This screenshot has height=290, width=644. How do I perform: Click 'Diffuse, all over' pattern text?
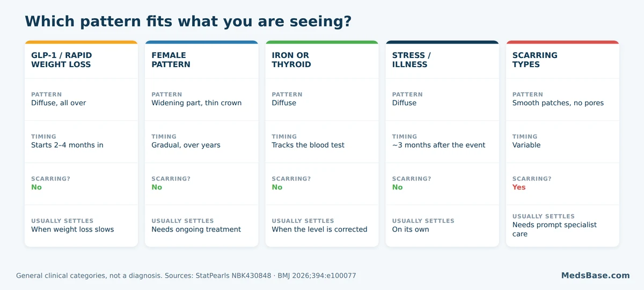point(58,103)
